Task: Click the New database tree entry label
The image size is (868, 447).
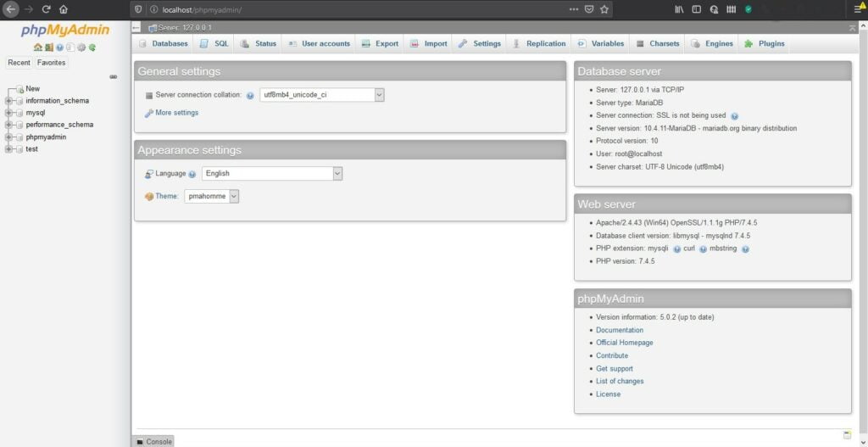Action: (x=33, y=88)
